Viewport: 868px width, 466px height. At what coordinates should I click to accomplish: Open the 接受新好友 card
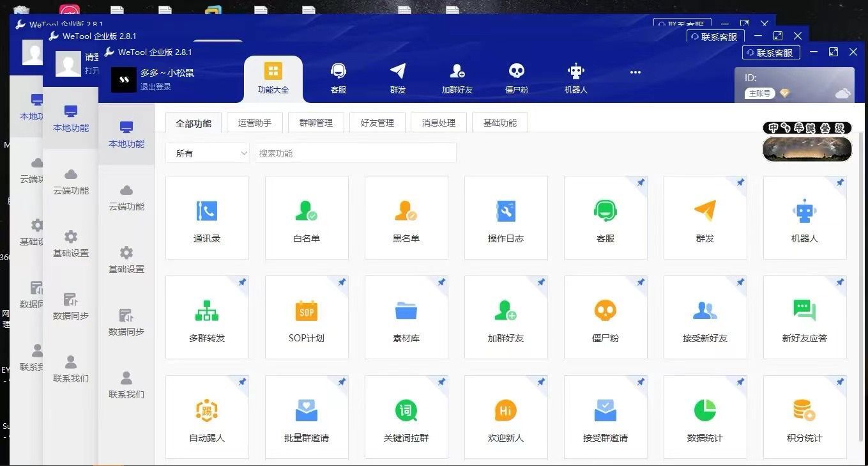(705, 317)
